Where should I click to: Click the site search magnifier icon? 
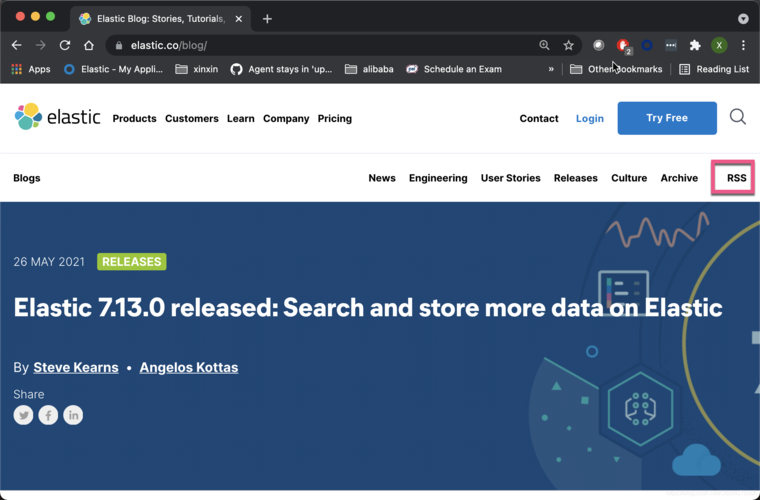click(738, 117)
